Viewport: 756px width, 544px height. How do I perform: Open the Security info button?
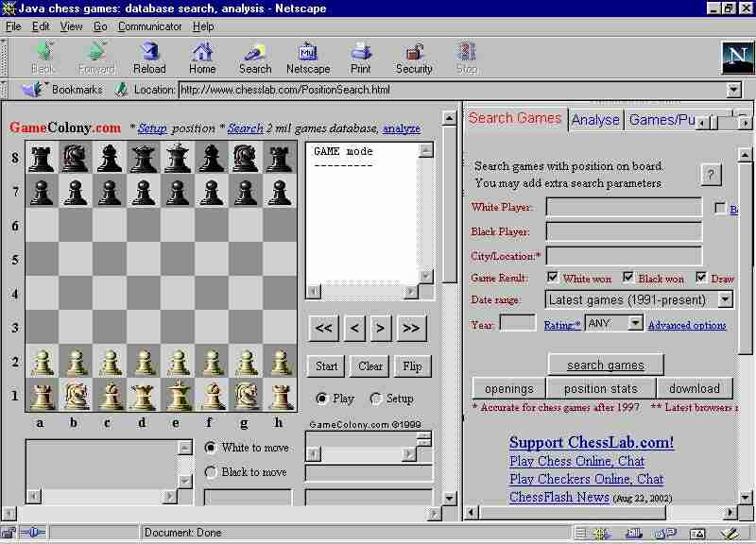coord(414,58)
